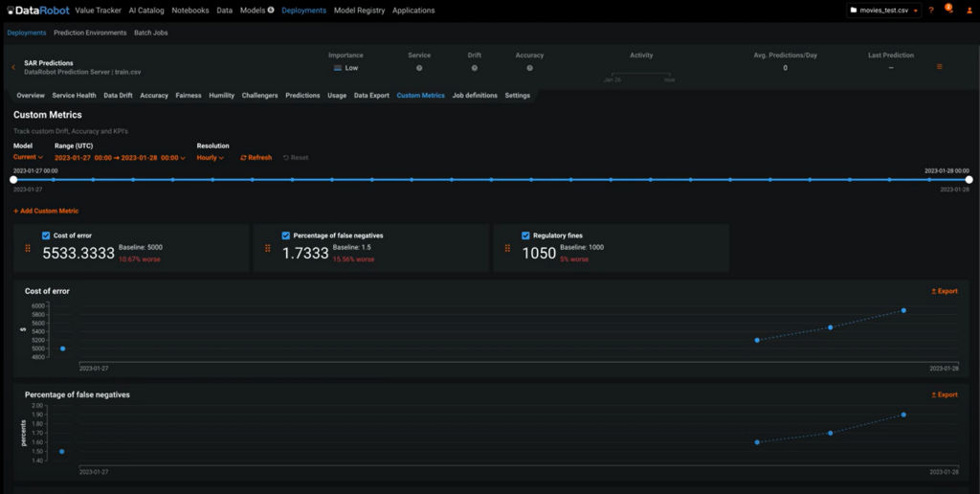The image size is (980, 494).
Task: Grab the drag handle on Cost of error tile
Action: coord(28,249)
